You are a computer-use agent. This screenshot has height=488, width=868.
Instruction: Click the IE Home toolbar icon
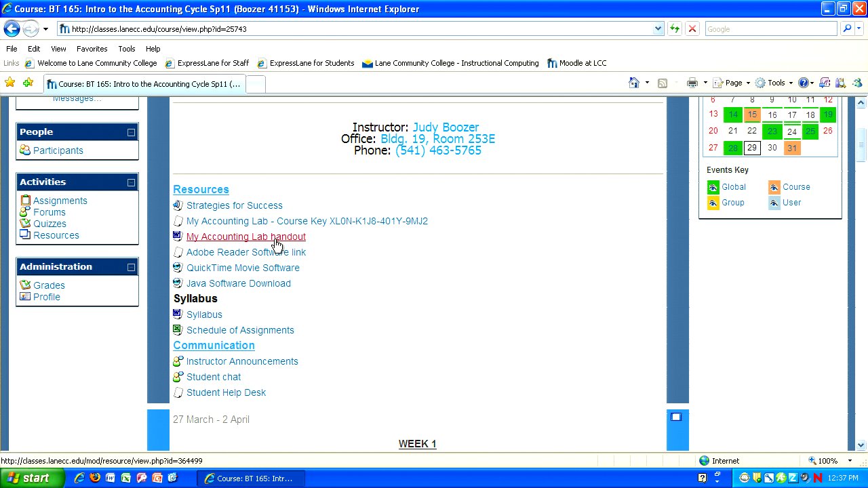point(634,83)
